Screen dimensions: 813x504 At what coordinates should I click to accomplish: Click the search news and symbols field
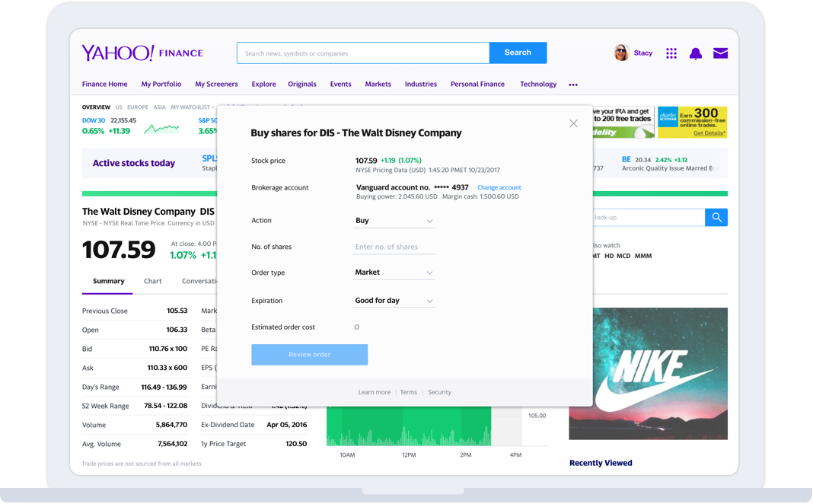(x=363, y=53)
